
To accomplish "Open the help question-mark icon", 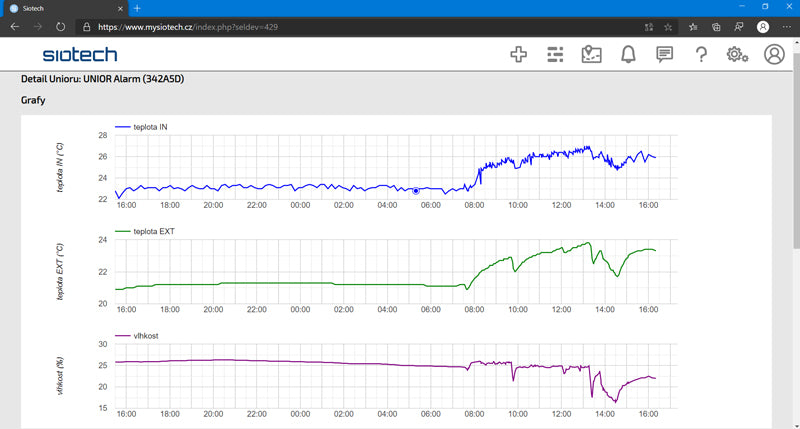I will (702, 54).
